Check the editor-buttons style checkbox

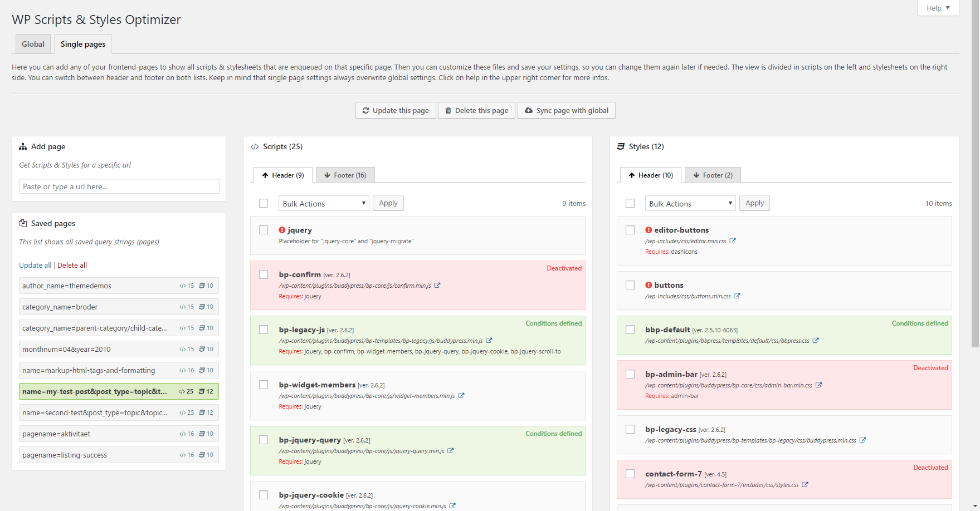coord(630,230)
